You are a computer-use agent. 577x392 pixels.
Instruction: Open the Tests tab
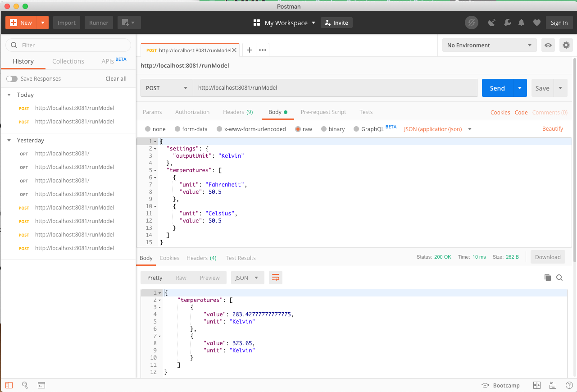click(x=366, y=112)
